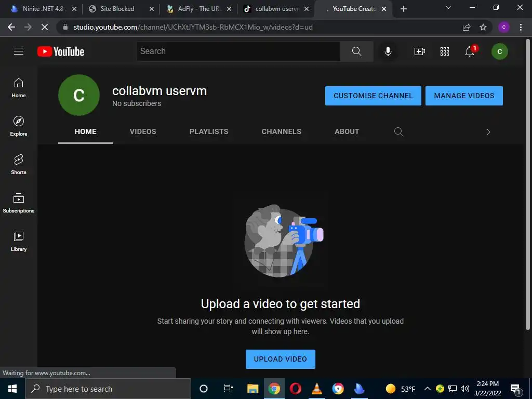Viewport: 532px width, 399px height.
Task: Click the weather 53°F widget
Action: pos(401,389)
